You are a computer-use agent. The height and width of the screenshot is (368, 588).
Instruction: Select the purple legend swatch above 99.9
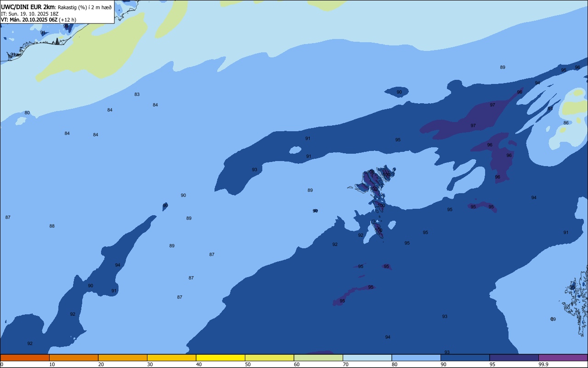563,357
